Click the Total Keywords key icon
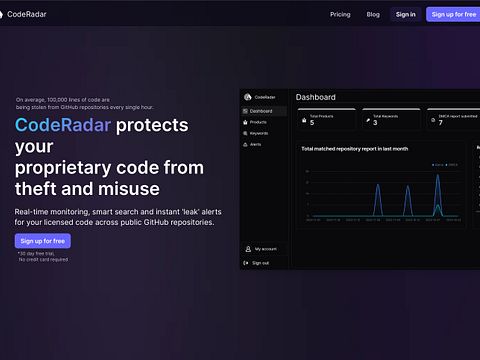Image resolution: width=480 pixels, height=360 pixels. [368, 120]
